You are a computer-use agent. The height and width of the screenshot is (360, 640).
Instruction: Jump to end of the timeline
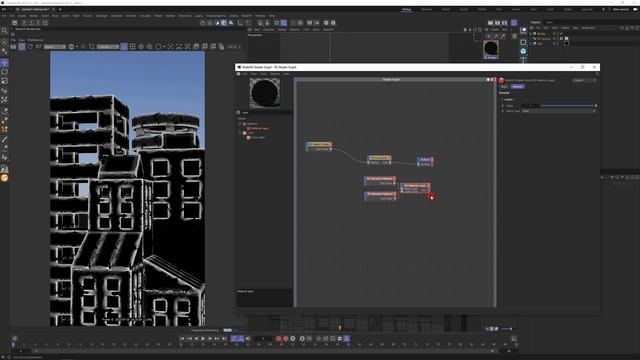coord(224,338)
